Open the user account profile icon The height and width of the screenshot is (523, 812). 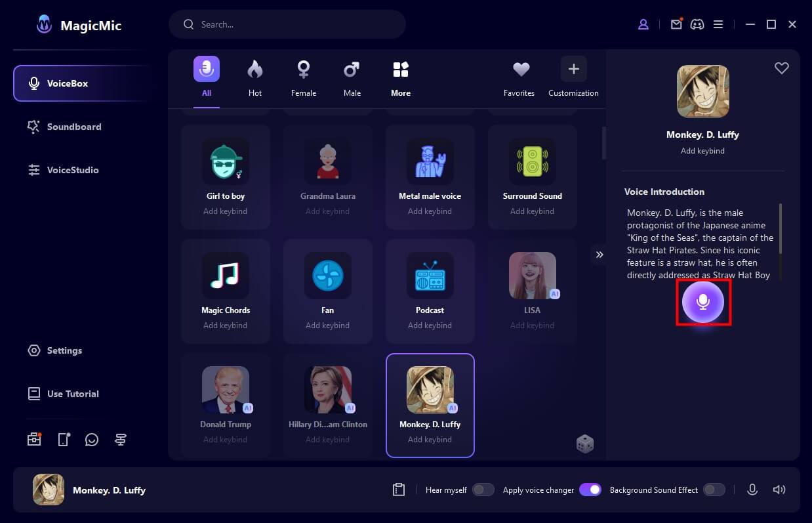pos(643,24)
